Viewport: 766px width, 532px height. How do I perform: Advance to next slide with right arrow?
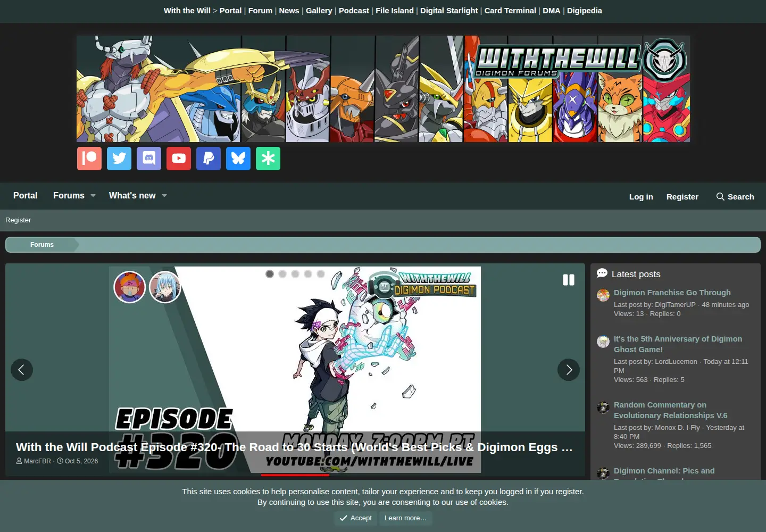point(569,370)
